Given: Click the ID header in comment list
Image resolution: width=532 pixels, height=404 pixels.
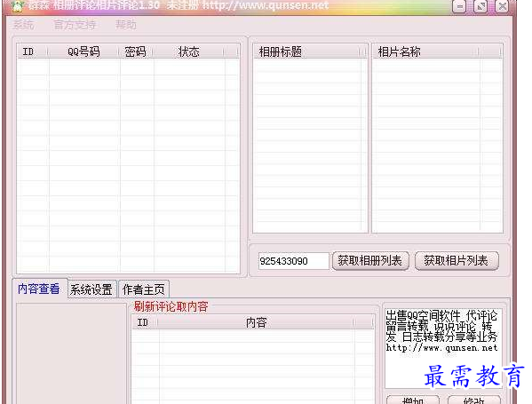Looking at the screenshot, I should pos(144,322).
